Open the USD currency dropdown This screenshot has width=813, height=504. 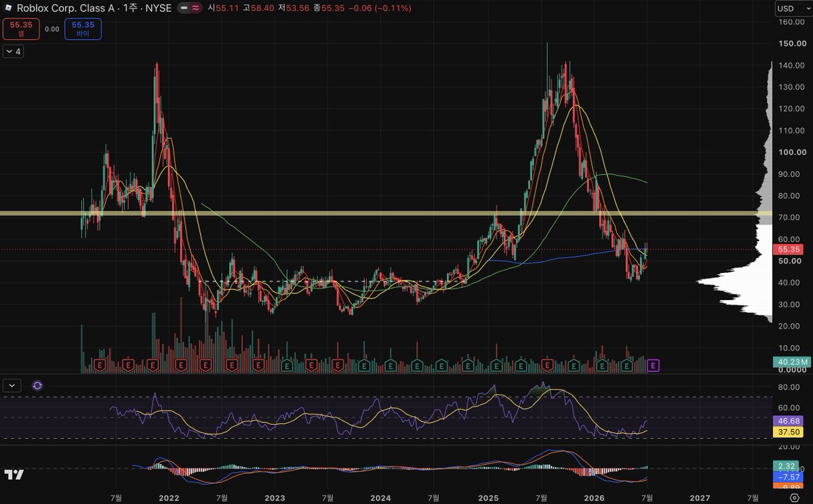tap(793, 8)
